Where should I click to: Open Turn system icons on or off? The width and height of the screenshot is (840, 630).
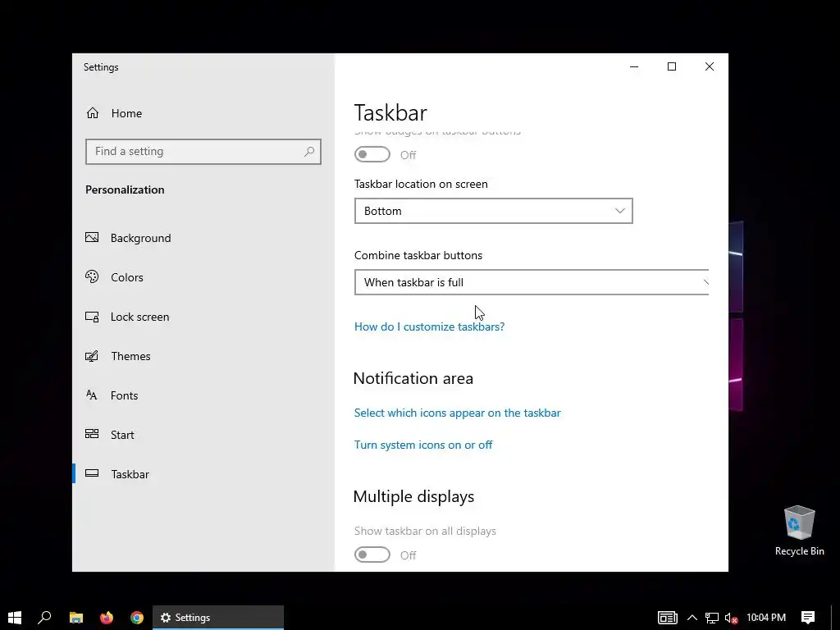[423, 445]
